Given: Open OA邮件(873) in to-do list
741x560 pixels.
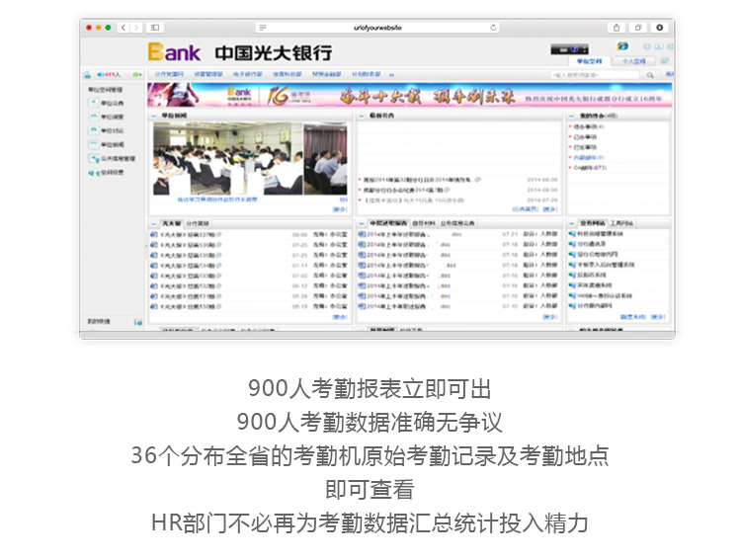Looking at the screenshot, I should pyautogui.click(x=590, y=168).
